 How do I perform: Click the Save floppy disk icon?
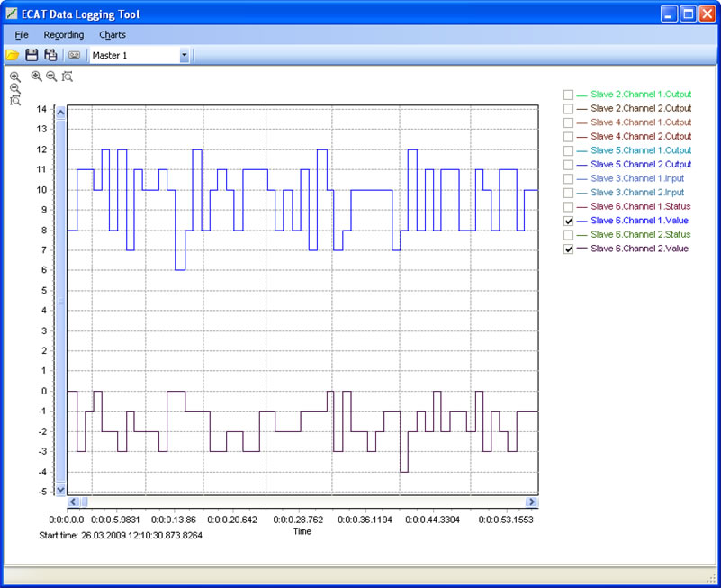pyautogui.click(x=32, y=55)
